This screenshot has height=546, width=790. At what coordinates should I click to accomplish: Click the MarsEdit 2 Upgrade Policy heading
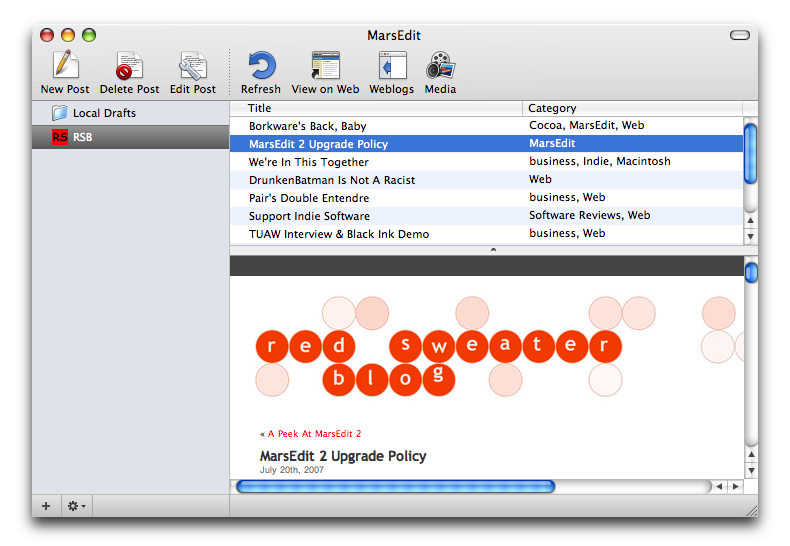pos(343,456)
